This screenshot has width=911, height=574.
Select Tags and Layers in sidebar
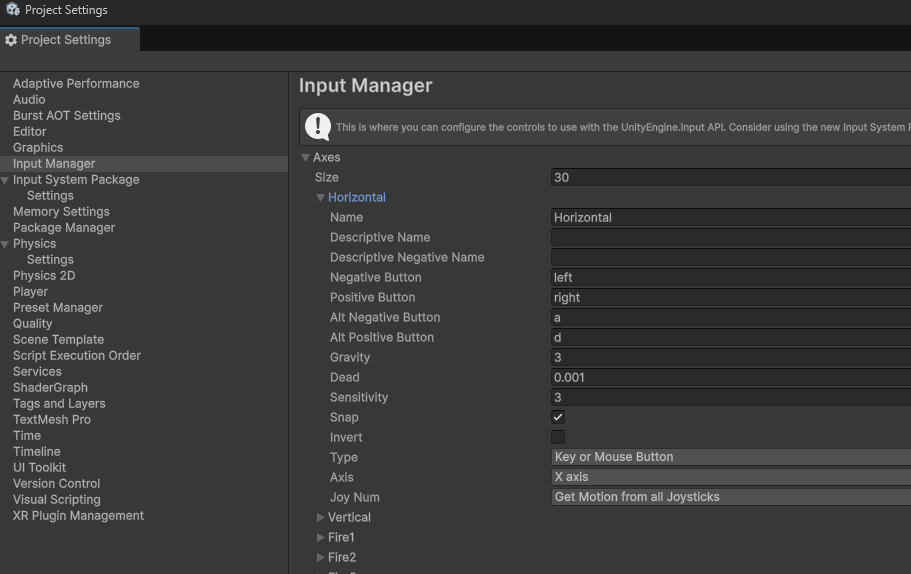[59, 404]
